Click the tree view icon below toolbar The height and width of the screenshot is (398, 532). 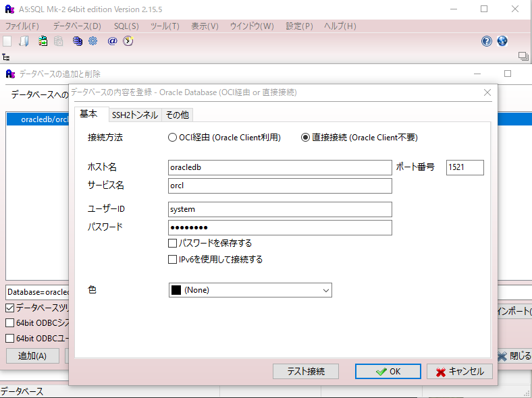click(6, 57)
